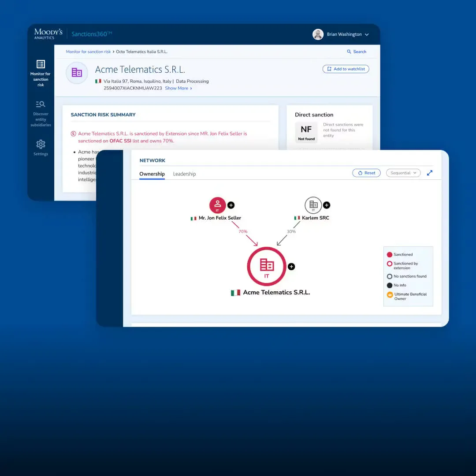Viewport: 476px width, 476px height.
Task: Click Add to watchlist button
Action: [x=346, y=69]
